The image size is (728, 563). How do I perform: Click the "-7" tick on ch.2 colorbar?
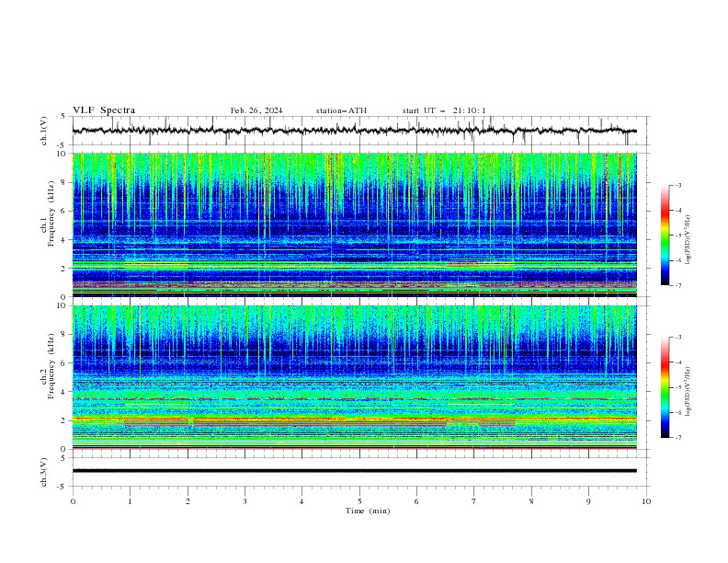pos(678,438)
